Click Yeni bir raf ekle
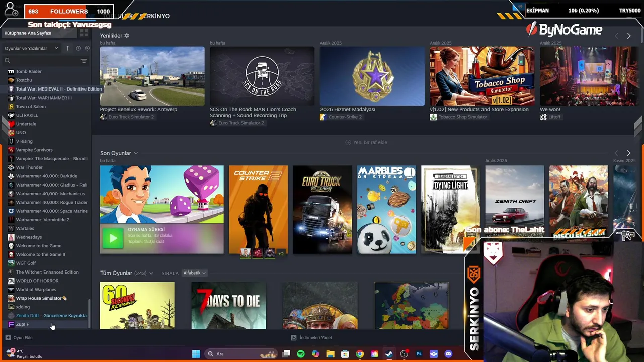 (366, 142)
